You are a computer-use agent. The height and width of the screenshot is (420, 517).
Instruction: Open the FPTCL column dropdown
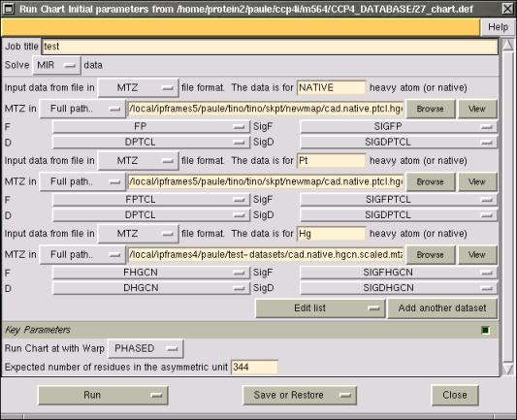point(151,200)
